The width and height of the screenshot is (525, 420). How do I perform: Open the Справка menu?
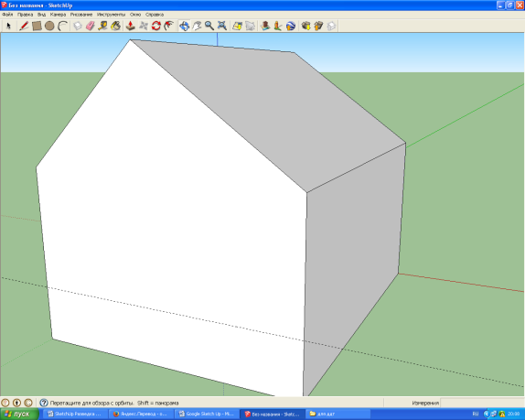coord(155,15)
